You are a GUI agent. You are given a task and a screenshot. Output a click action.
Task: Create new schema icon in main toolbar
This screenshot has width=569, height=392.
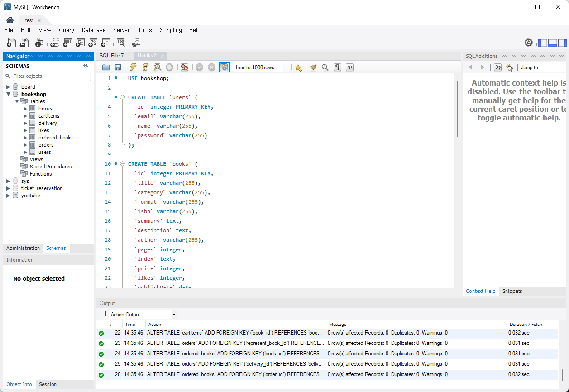[x=55, y=43]
